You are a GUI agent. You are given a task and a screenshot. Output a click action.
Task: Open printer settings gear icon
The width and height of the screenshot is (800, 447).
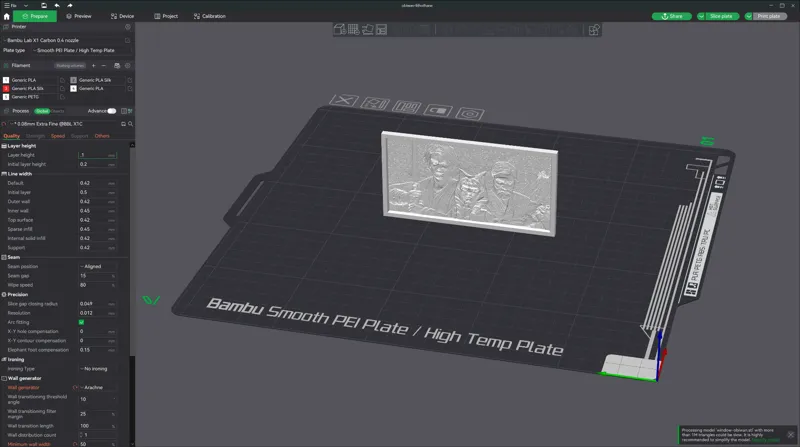point(128,27)
